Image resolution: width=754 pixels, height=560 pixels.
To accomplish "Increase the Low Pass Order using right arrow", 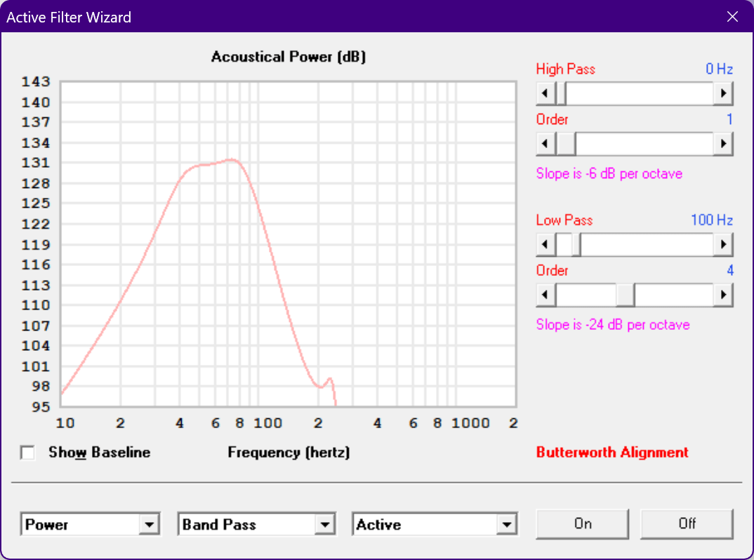I will pos(723,295).
